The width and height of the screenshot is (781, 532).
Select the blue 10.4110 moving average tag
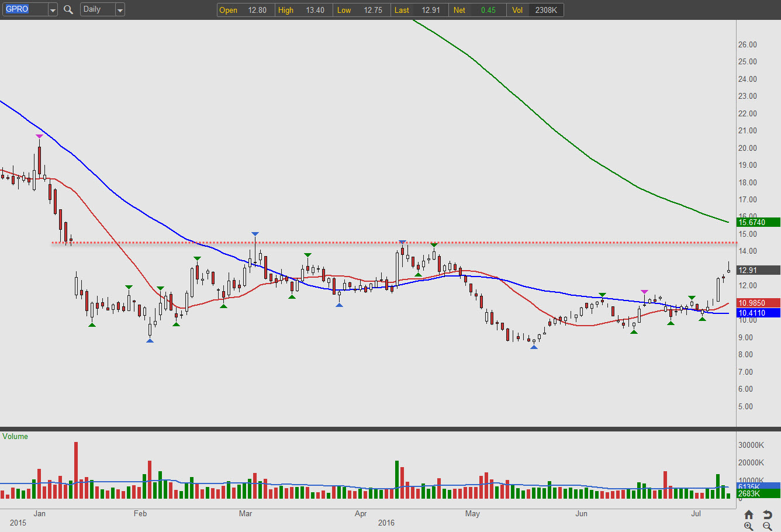tap(758, 313)
